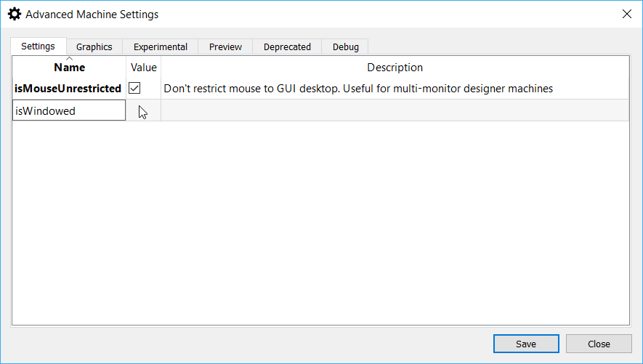Click the Description column header
643x364 pixels.
coord(395,68)
